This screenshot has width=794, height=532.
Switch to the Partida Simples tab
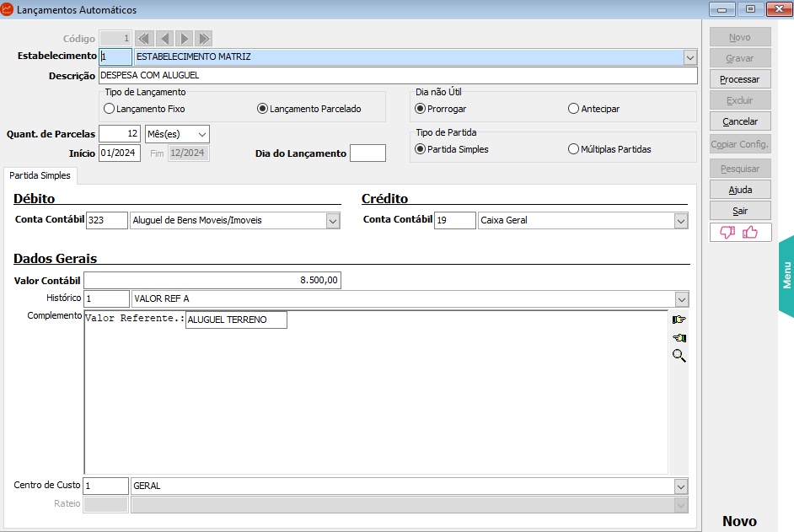pos(40,175)
